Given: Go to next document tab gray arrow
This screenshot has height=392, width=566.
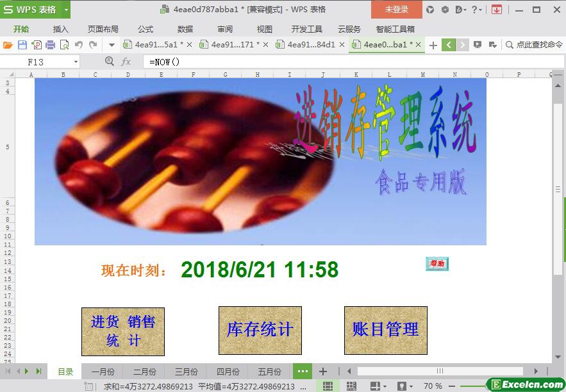Looking at the screenshot, I should pos(462,45).
